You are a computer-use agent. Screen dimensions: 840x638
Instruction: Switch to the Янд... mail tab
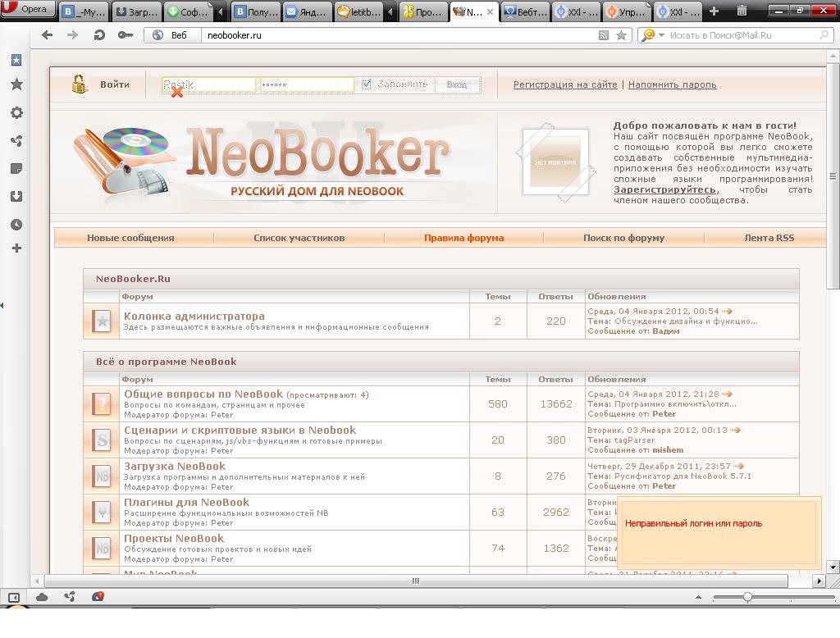307,11
